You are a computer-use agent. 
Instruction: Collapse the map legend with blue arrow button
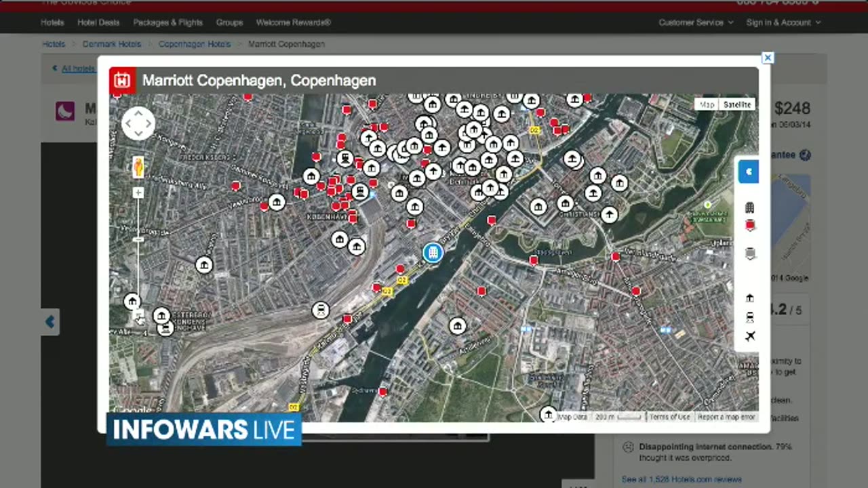click(749, 171)
